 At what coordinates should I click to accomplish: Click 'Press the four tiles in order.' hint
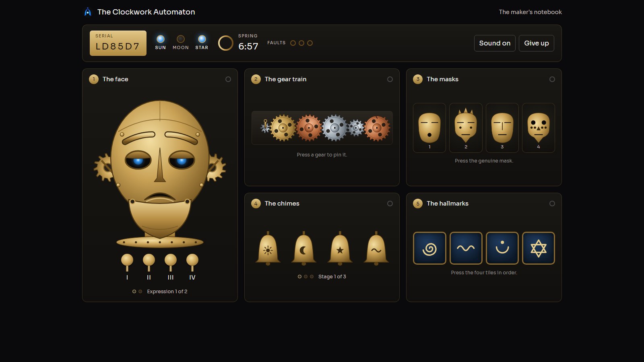click(484, 273)
